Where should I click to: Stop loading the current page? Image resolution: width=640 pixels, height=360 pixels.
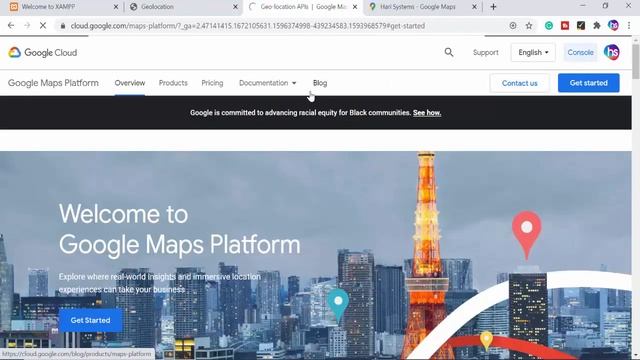tap(43, 26)
